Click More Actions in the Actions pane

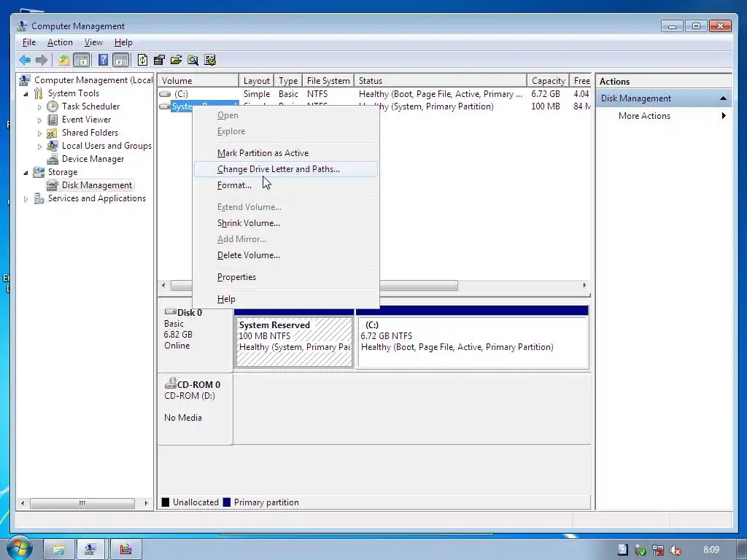click(x=644, y=116)
